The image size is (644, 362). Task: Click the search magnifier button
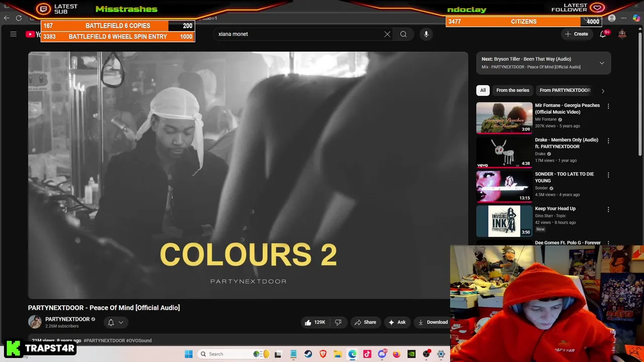coord(404,34)
